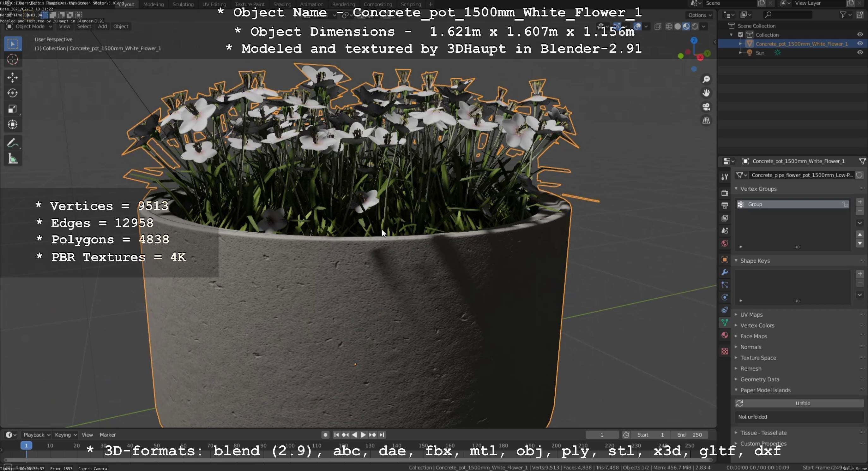Click the viewport zoom magnifier icon
Image resolution: width=868 pixels, height=471 pixels.
click(706, 79)
